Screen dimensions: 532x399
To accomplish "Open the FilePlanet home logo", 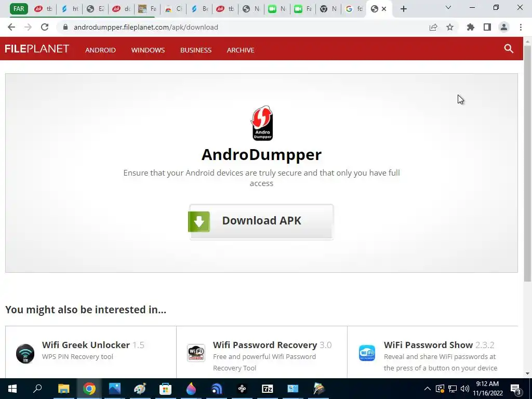I will (x=37, y=49).
